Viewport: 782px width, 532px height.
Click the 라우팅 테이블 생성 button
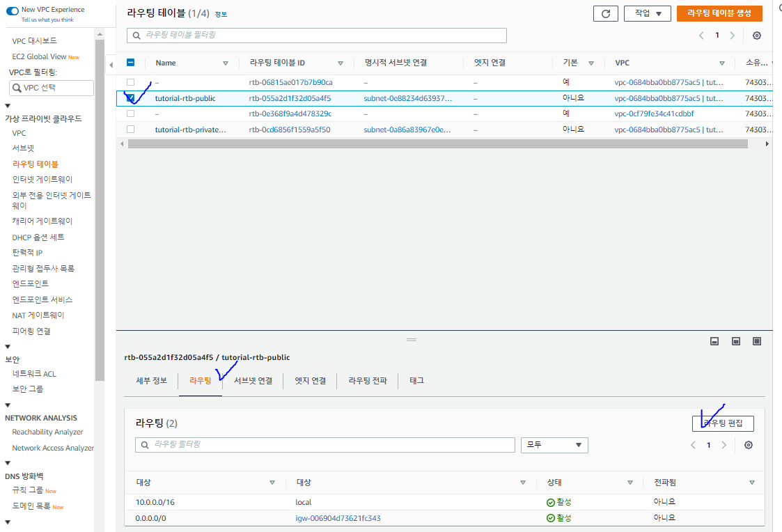pos(719,13)
